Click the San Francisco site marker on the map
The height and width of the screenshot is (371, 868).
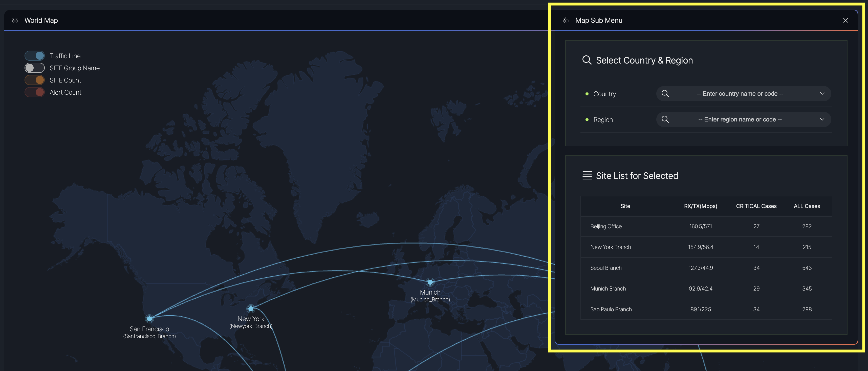[149, 318]
